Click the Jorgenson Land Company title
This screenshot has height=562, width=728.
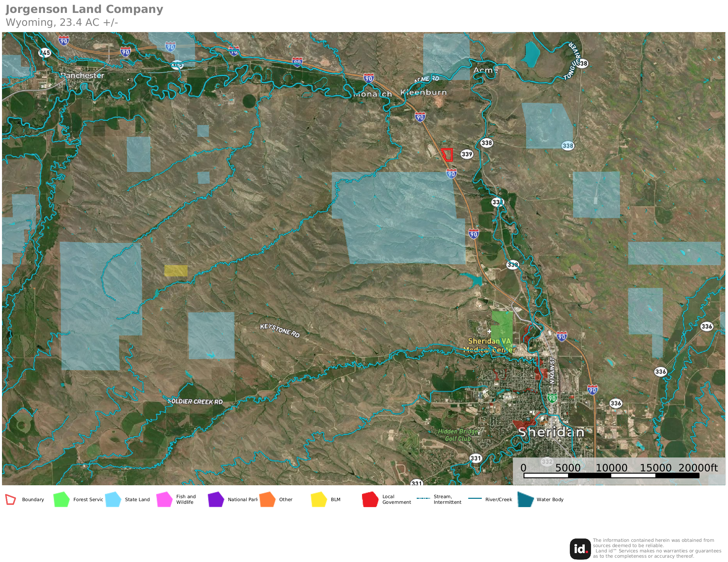[84, 9]
